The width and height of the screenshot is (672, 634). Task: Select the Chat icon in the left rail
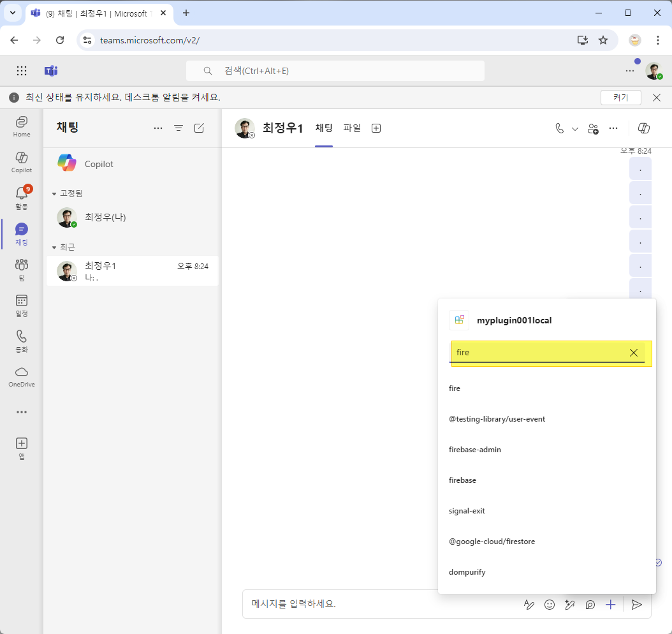click(22, 233)
